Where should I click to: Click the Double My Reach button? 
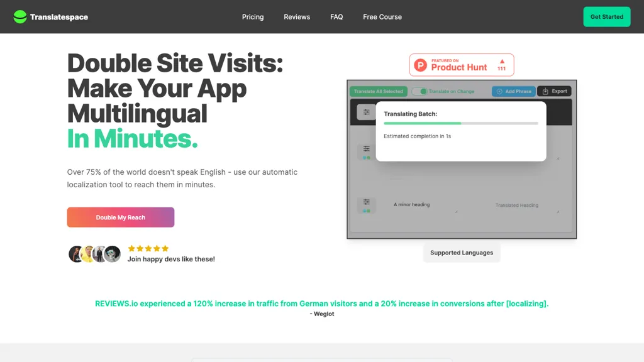point(120,217)
